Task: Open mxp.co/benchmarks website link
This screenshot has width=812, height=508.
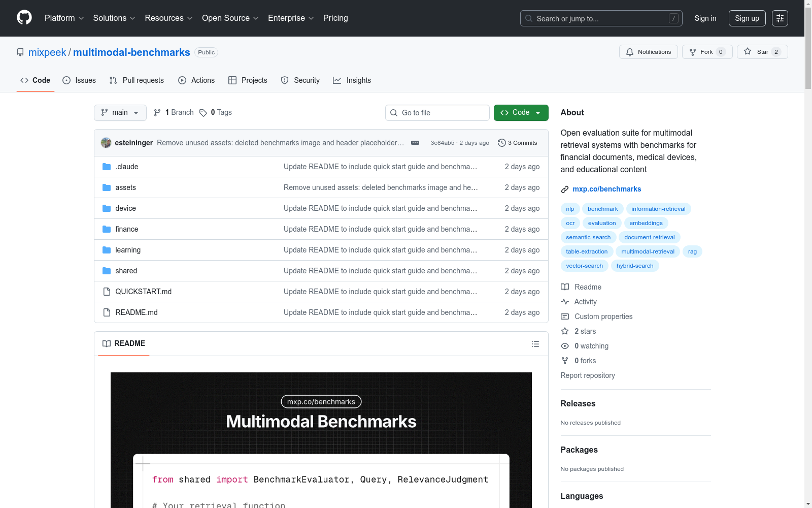Action: pos(606,189)
